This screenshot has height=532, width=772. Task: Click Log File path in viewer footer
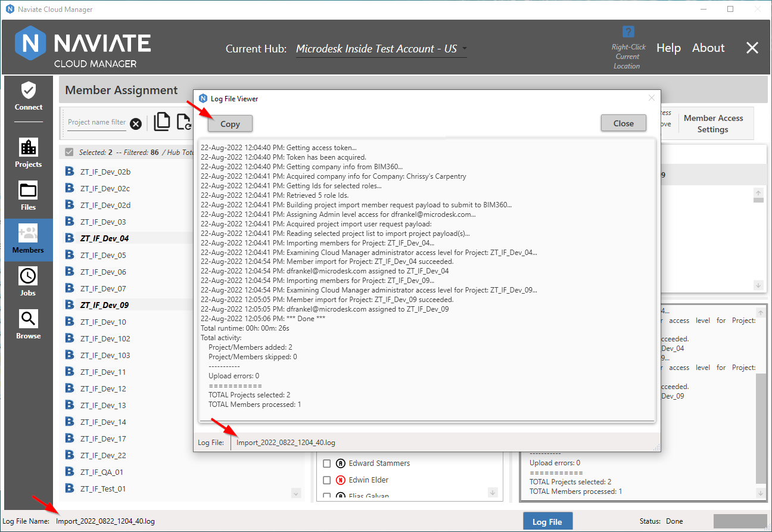286,443
